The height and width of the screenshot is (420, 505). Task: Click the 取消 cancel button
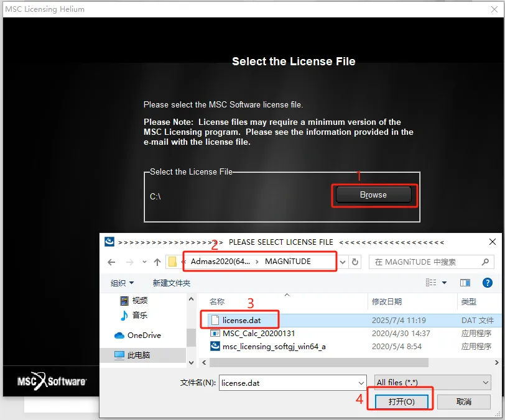[464, 401]
